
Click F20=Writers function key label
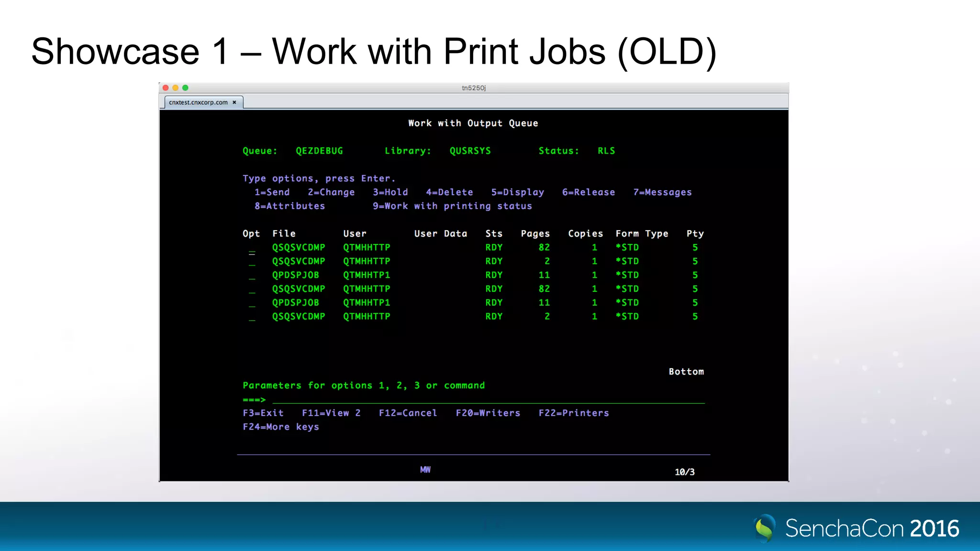pyautogui.click(x=488, y=413)
